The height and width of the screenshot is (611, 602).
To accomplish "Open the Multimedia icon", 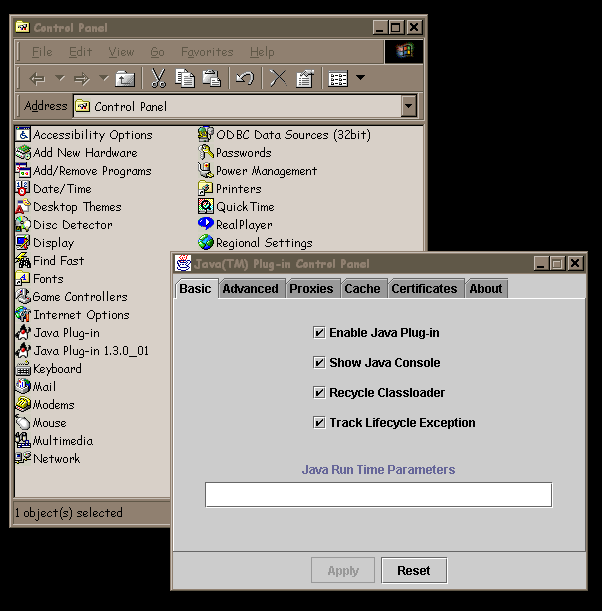I will coord(23,440).
